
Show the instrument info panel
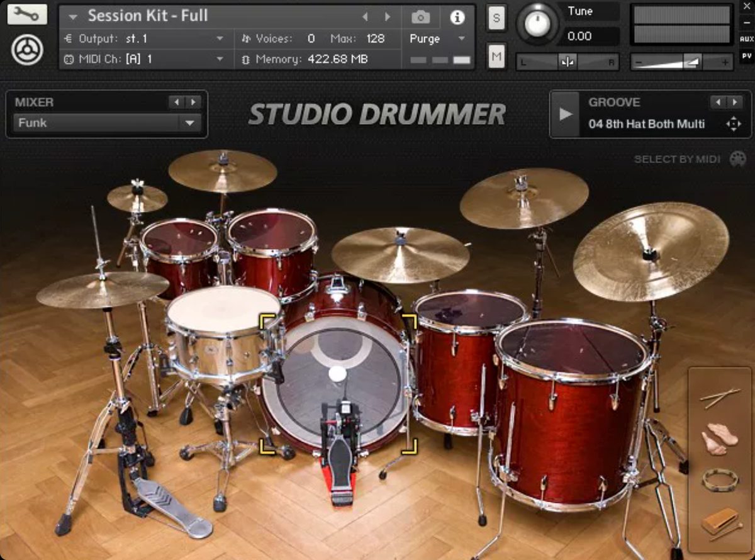(x=457, y=17)
